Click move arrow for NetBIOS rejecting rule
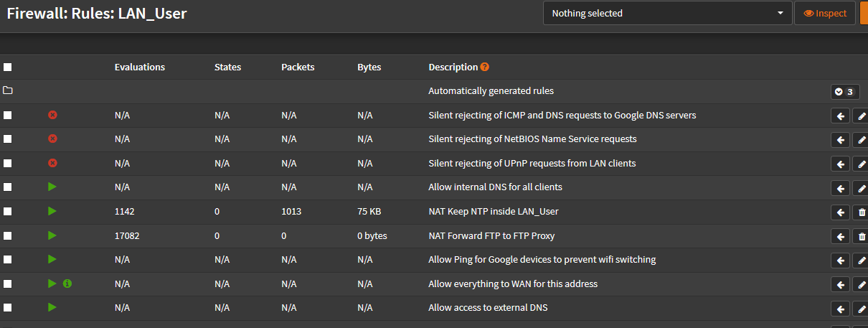The image size is (868, 328). (x=840, y=140)
